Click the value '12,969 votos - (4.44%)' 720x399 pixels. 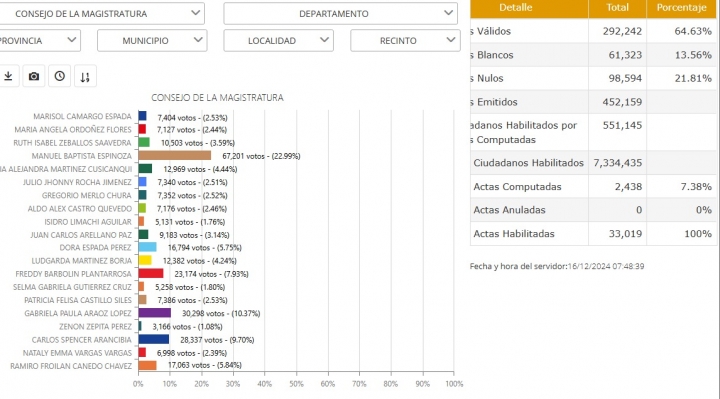200,169
